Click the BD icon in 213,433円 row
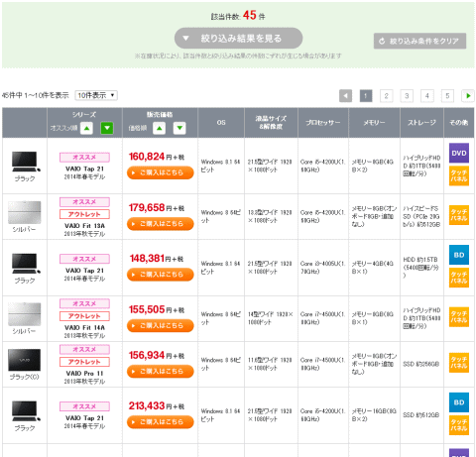Image resolution: width=476 pixels, height=457 pixels. coord(459,402)
